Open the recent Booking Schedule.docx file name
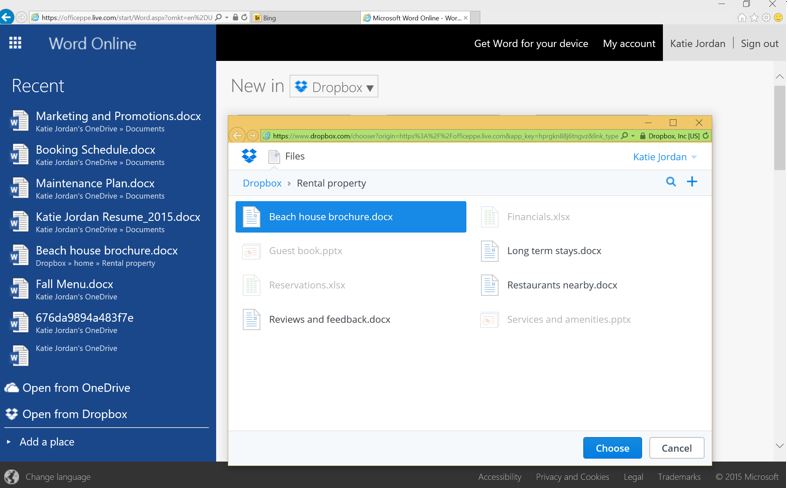 pyautogui.click(x=95, y=150)
